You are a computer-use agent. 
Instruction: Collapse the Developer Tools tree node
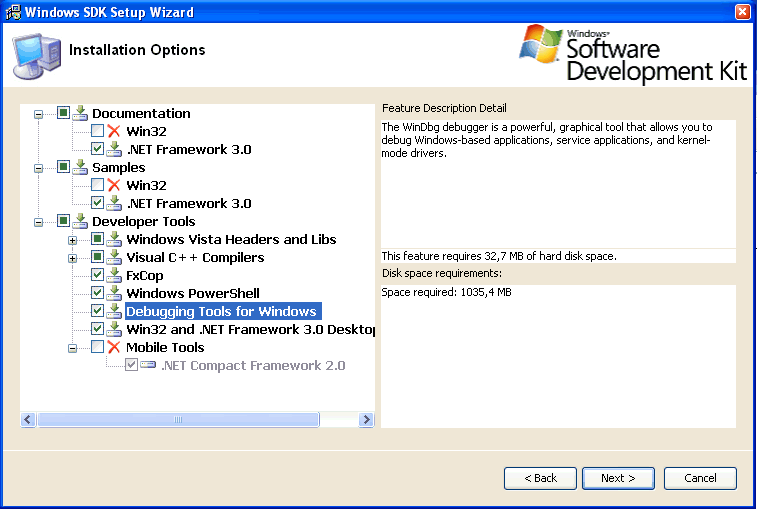coord(38,222)
